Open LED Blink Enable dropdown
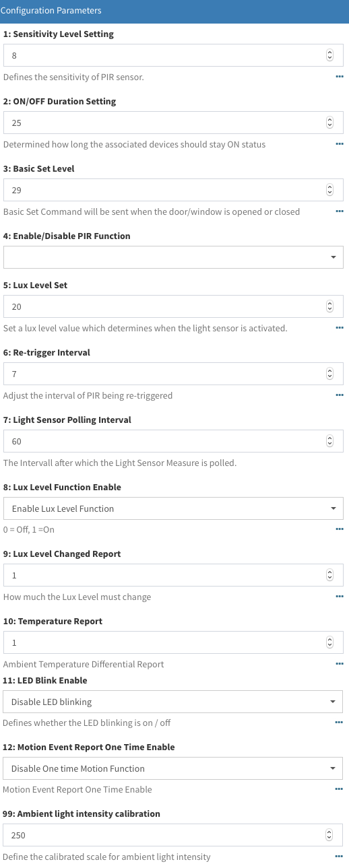 tap(173, 702)
